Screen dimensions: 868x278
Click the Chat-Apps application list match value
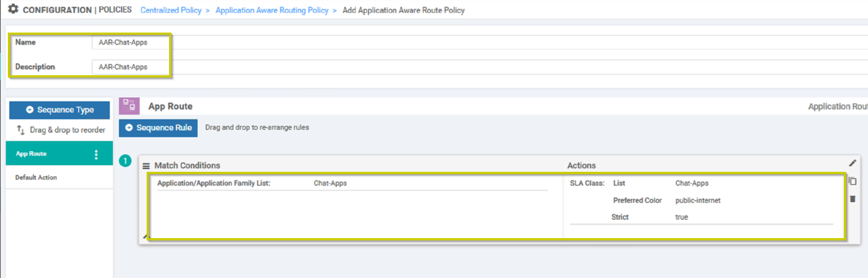[330, 183]
